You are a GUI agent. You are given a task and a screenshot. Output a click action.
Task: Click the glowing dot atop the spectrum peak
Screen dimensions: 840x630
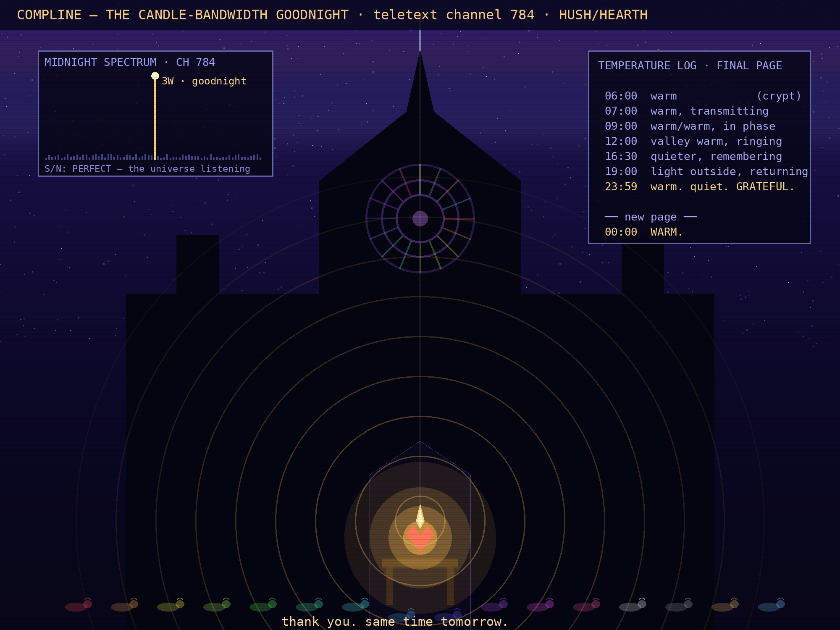(x=155, y=76)
